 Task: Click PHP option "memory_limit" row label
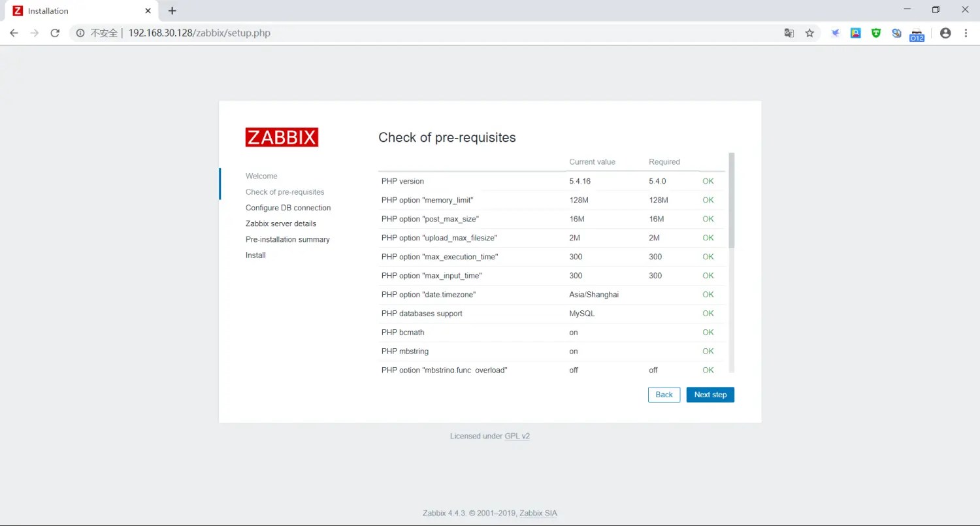(x=427, y=200)
